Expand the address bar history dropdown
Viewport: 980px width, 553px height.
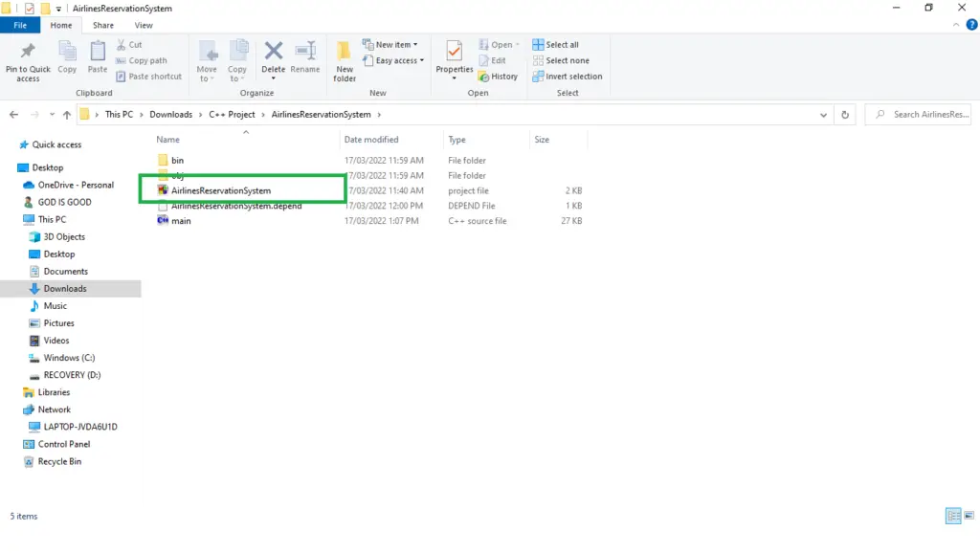pos(824,115)
